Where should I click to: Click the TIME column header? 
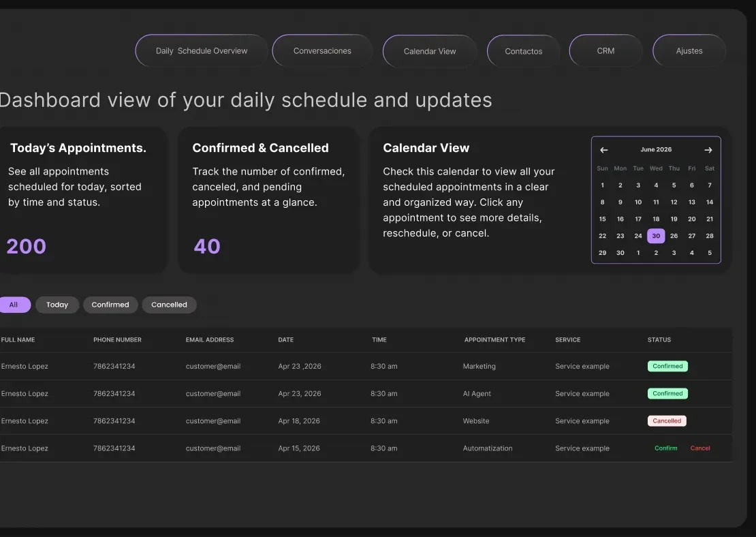coord(379,339)
